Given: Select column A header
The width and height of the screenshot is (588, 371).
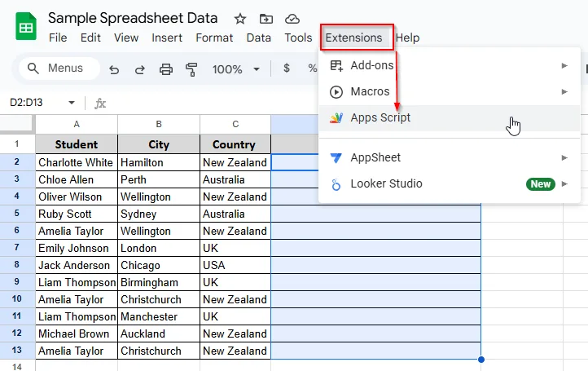Looking at the screenshot, I should [77, 124].
